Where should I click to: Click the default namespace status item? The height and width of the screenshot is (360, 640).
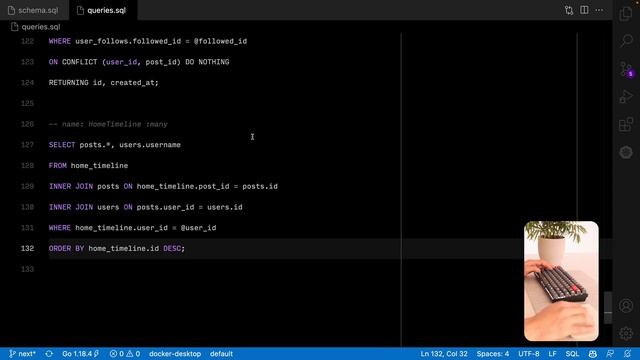click(221, 354)
